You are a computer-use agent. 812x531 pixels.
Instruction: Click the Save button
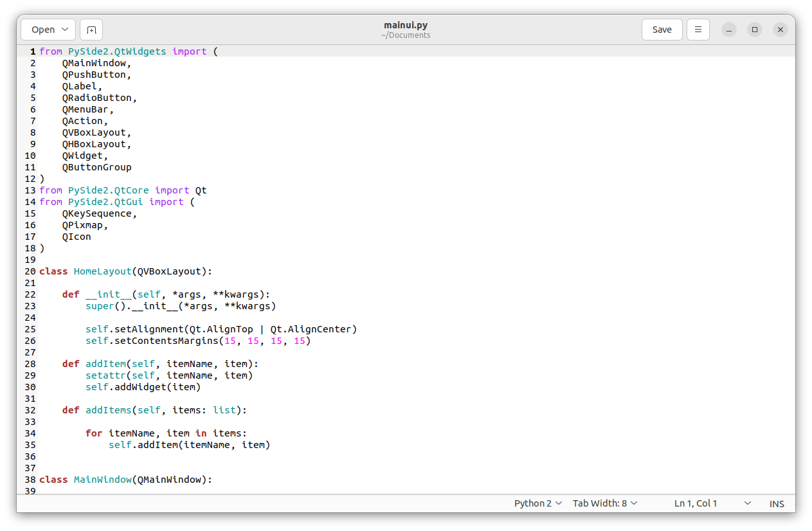click(662, 30)
